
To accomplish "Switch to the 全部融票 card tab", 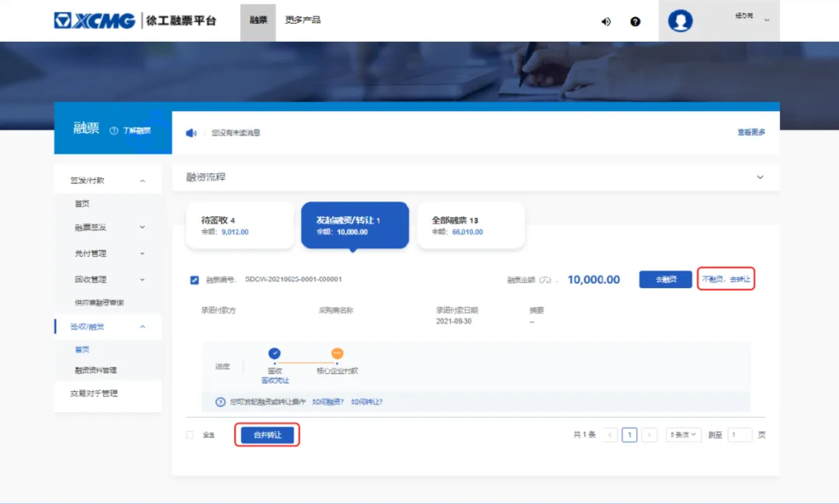I will (x=470, y=225).
